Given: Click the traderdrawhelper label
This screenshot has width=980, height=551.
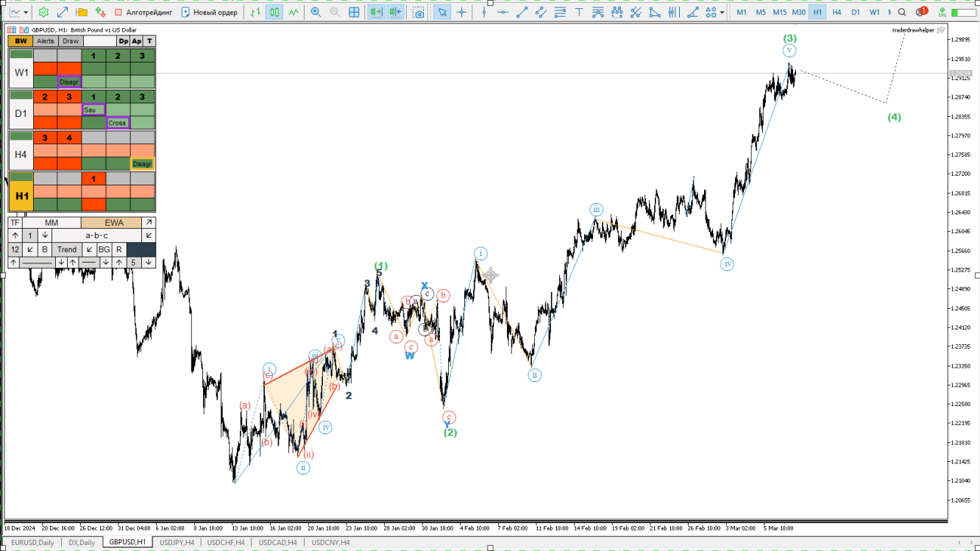Looking at the screenshot, I should click(x=913, y=30).
